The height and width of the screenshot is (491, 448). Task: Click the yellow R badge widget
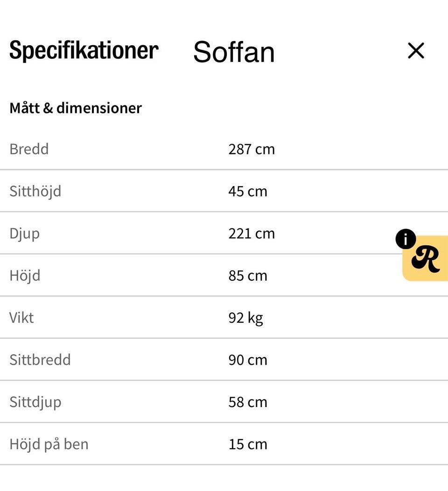click(x=426, y=258)
